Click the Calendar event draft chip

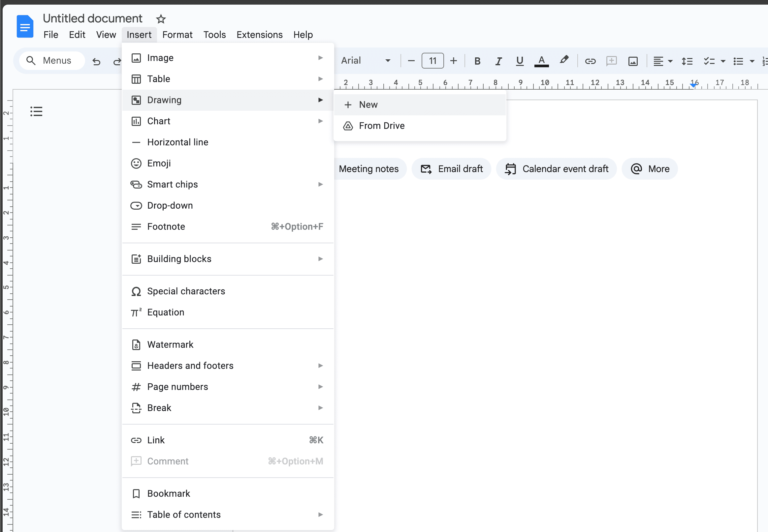point(557,169)
